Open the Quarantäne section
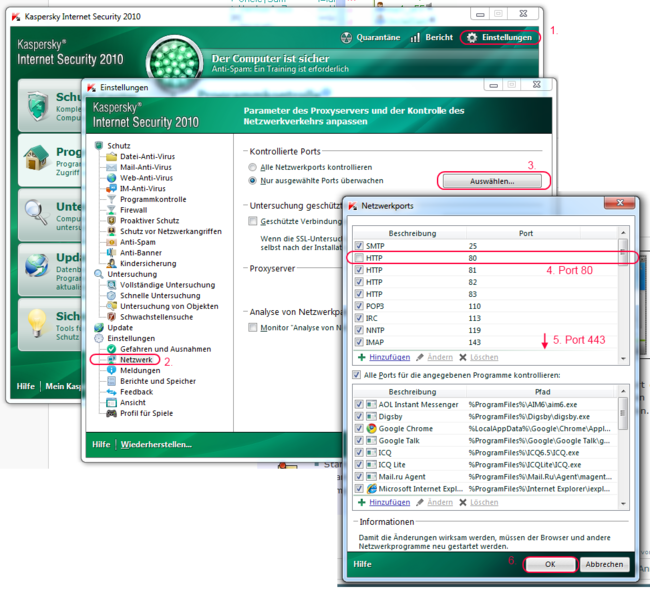650x591 pixels. pos(370,37)
